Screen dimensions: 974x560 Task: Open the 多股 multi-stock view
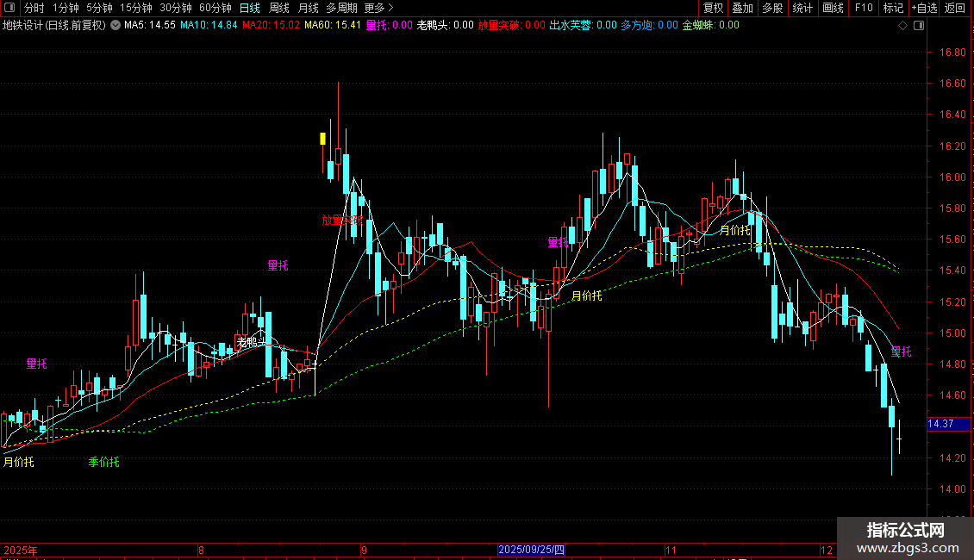coord(772,8)
